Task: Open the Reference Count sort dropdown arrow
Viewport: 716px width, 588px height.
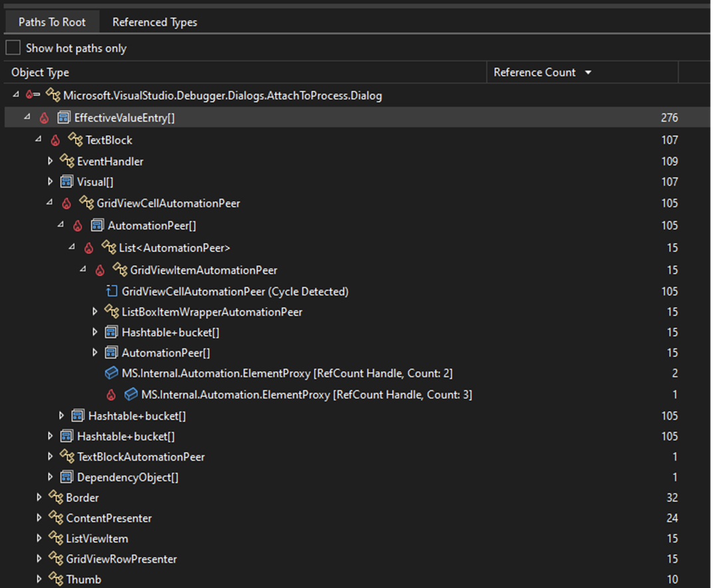Action: tap(588, 72)
